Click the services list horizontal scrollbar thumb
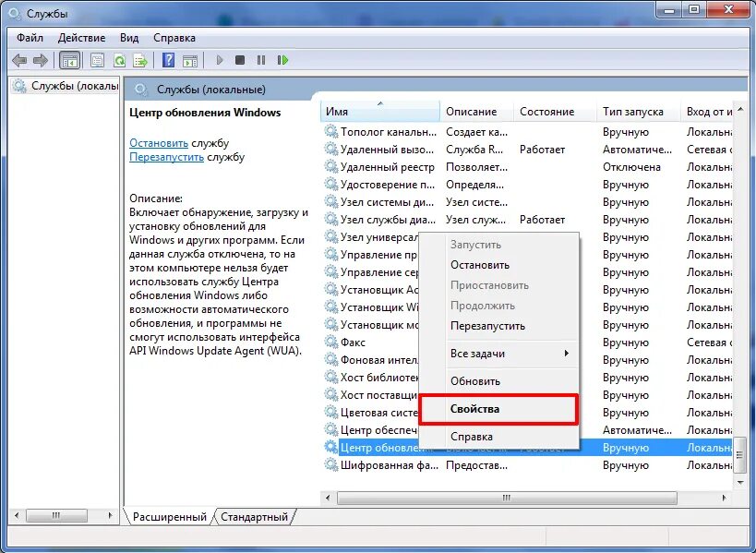 pyautogui.click(x=507, y=498)
